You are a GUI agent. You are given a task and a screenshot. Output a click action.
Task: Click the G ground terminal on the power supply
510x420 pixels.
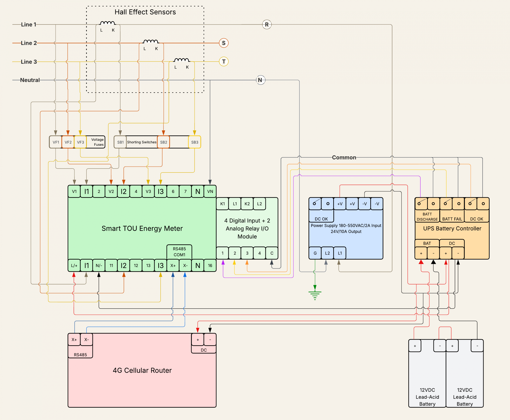[x=315, y=253]
